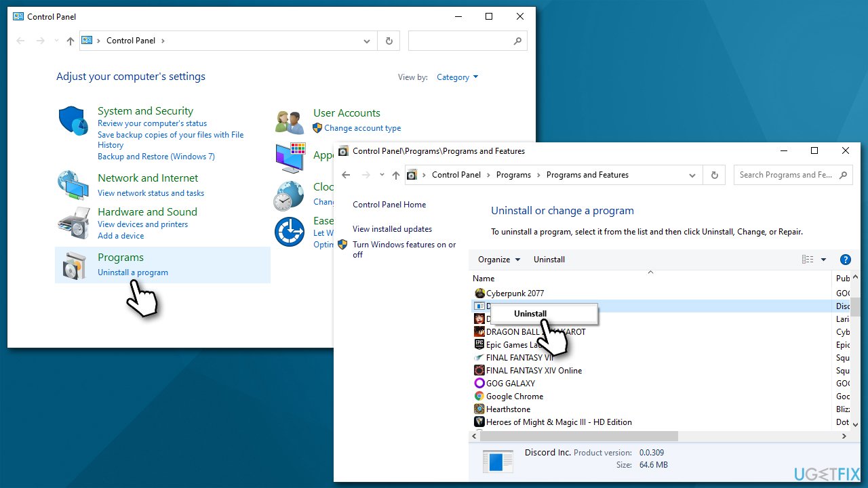Select the GOG GALAXY row text
Viewport: 868px width, 488px height.
click(x=511, y=384)
